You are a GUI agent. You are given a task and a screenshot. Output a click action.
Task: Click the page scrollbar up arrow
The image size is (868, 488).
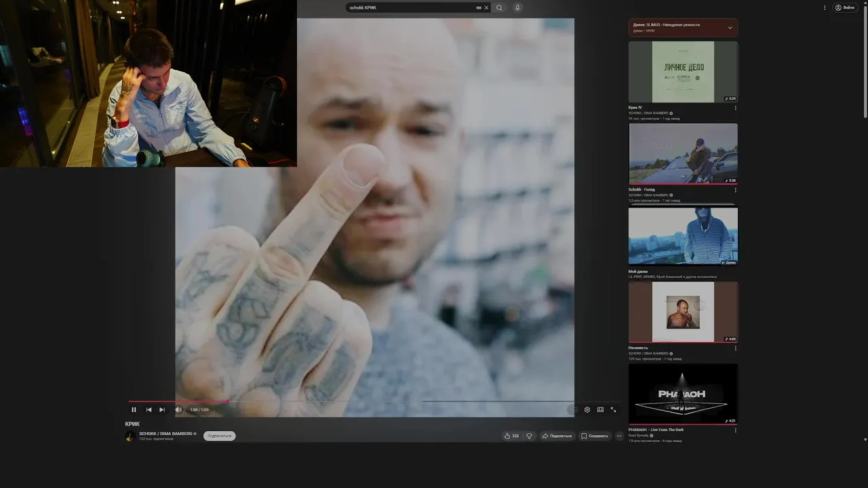point(865,3)
